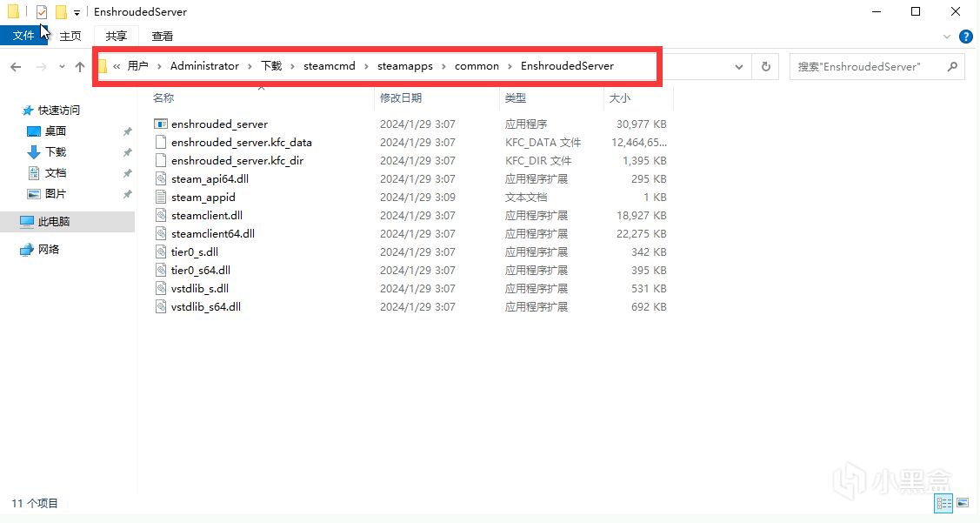Select the vstdlib_s.dll file icon
The width and height of the screenshot is (980, 523).
(161, 288)
